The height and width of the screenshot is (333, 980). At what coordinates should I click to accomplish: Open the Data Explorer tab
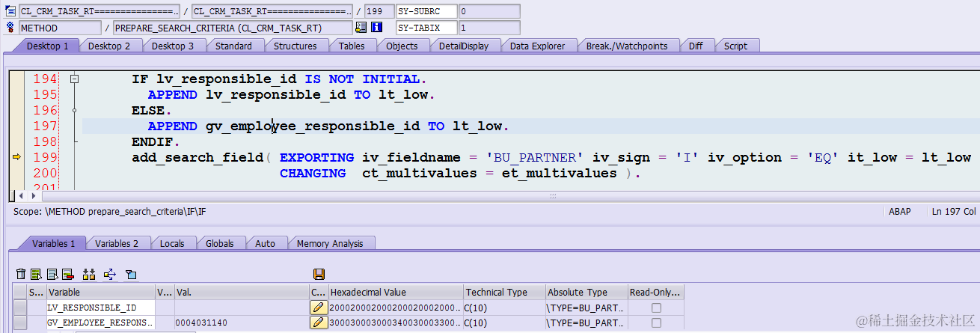[x=537, y=46]
